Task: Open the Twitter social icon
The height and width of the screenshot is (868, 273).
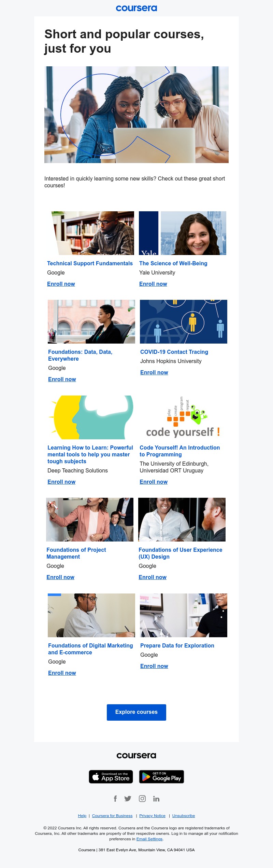Action: click(128, 799)
